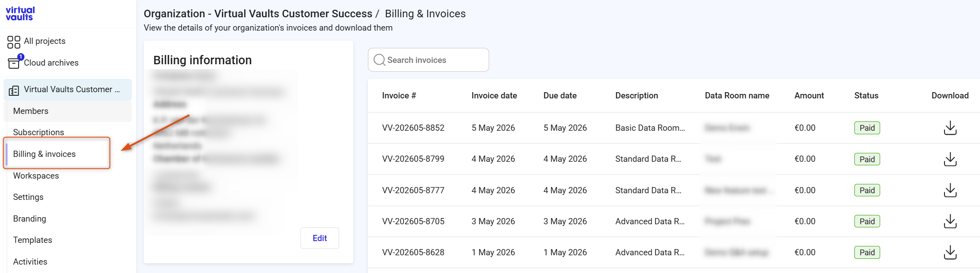Click invoice number VV-202605-8705
The width and height of the screenshot is (980, 273).
[413, 221]
